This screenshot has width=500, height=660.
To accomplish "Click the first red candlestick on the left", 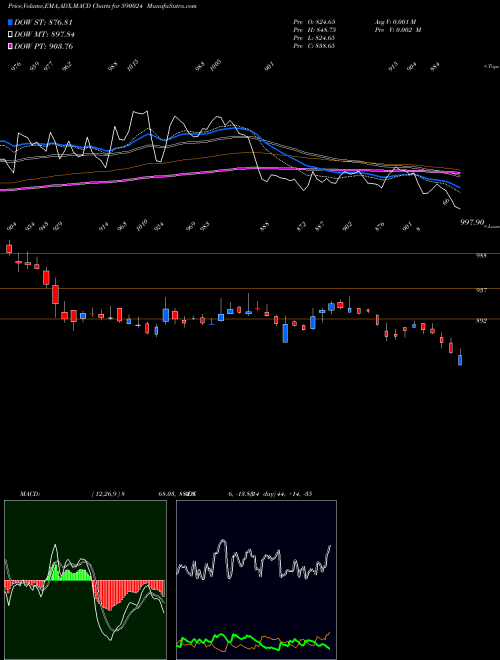I will click(9, 248).
